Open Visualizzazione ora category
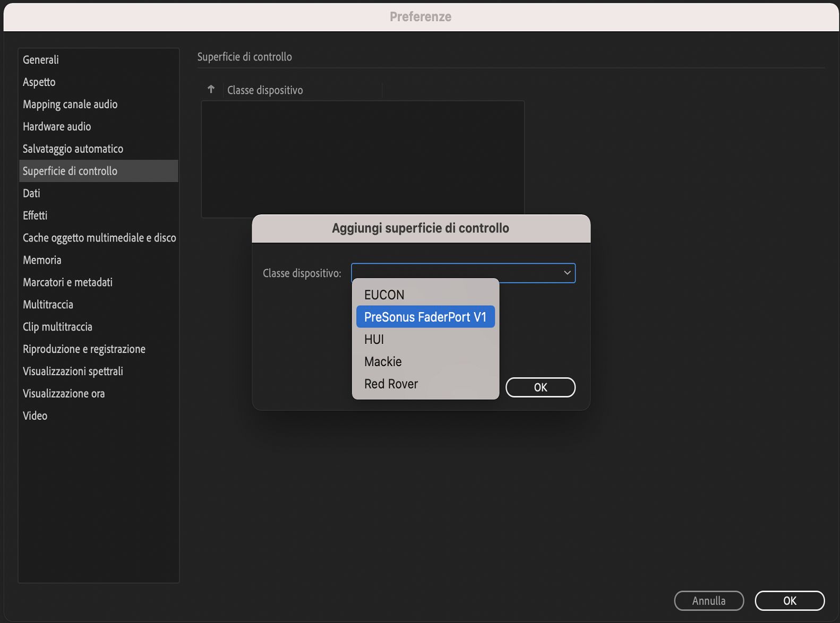 98,394
